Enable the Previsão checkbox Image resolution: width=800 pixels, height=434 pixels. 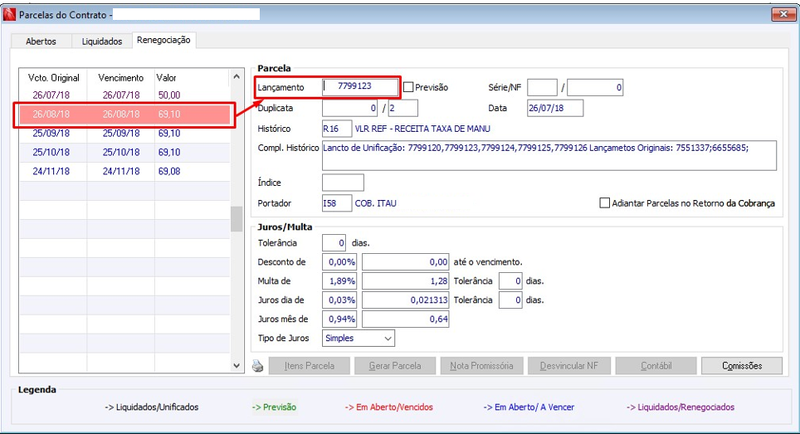pos(408,87)
